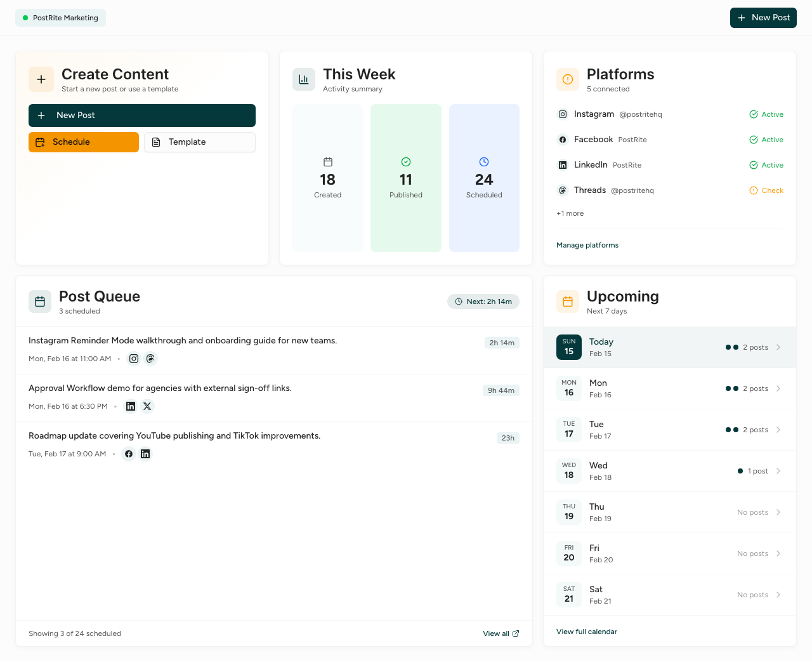Click the Instagram platform icon
Image resolution: width=812 pixels, height=662 pixels.
tap(562, 114)
